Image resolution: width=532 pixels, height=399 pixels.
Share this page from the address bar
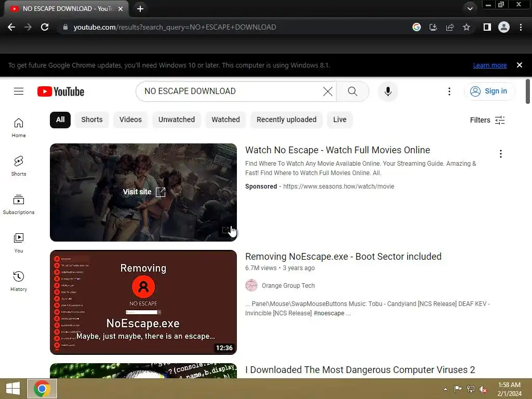click(450, 27)
